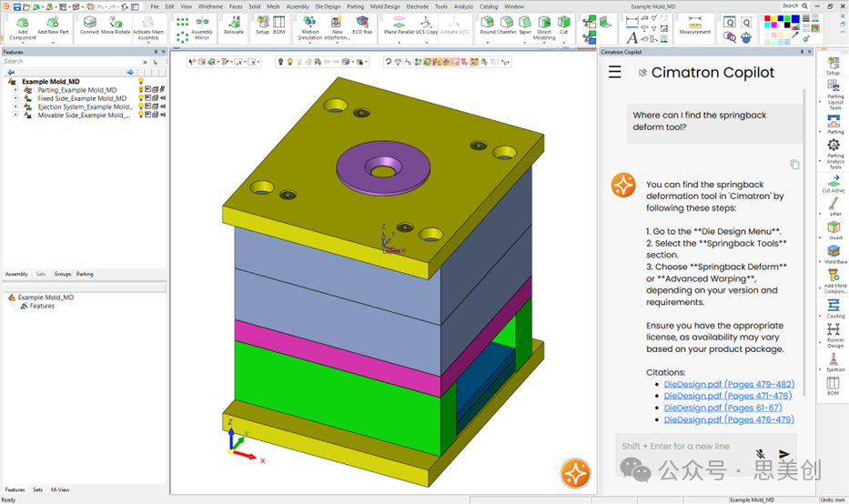The height and width of the screenshot is (504, 849).
Task: Click the floating Copilot star button in the viewport
Action: 575,473
